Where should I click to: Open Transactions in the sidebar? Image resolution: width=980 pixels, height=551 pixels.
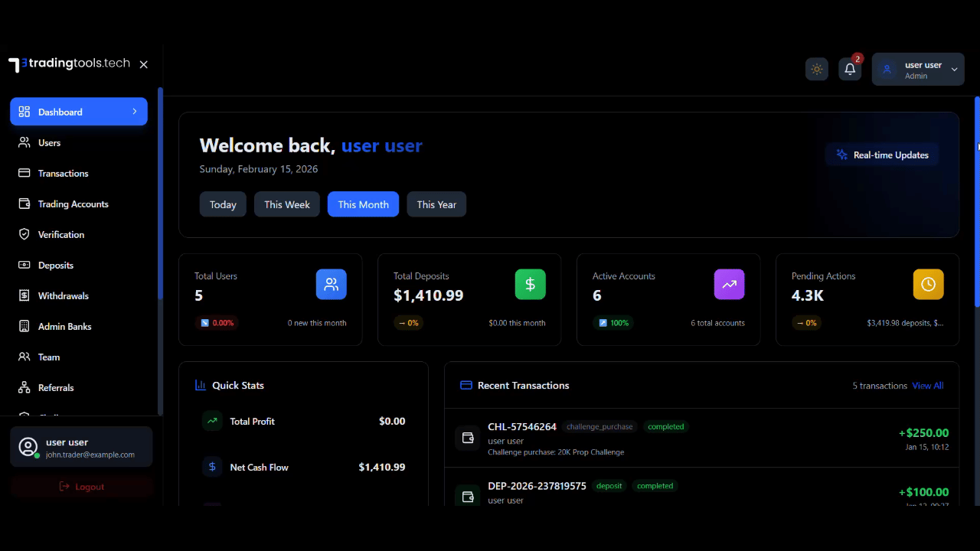point(63,174)
